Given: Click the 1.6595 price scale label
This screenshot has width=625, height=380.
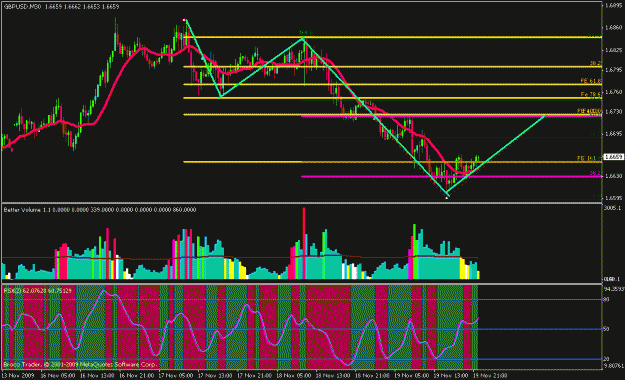Looking at the screenshot, I should tap(614, 198).
